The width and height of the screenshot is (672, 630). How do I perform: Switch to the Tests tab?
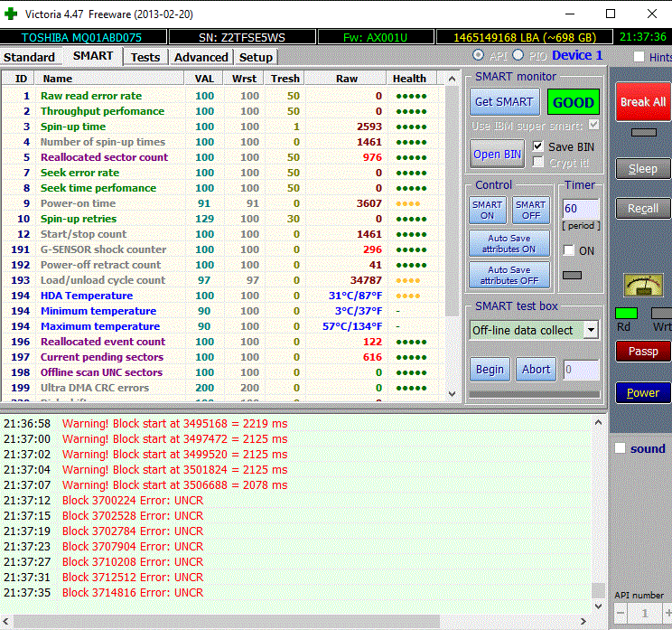point(145,57)
